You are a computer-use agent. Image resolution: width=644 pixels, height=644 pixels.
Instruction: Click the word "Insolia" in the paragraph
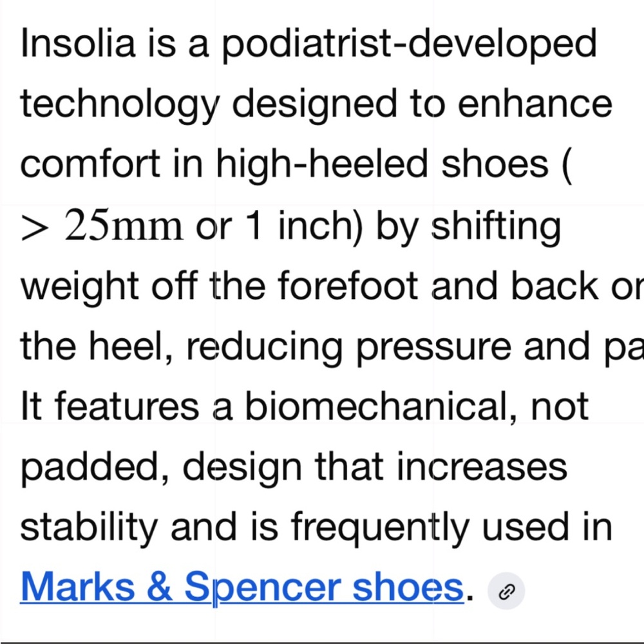pos(78,43)
